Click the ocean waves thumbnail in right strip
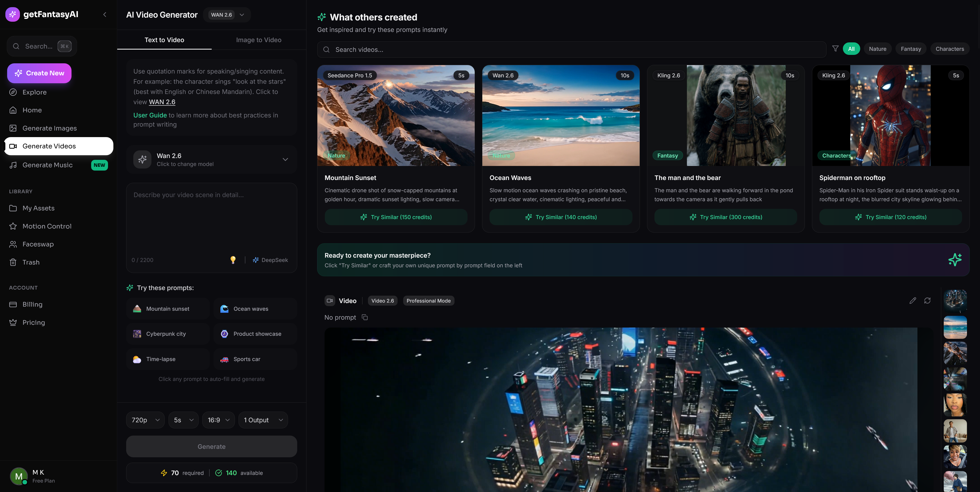980x492 pixels. coord(955,327)
